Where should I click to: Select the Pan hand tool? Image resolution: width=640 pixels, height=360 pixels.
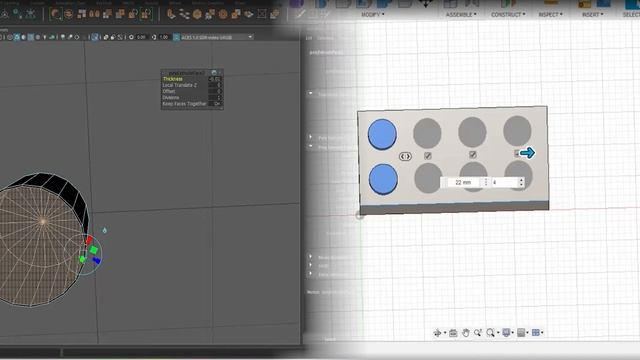tap(466, 333)
